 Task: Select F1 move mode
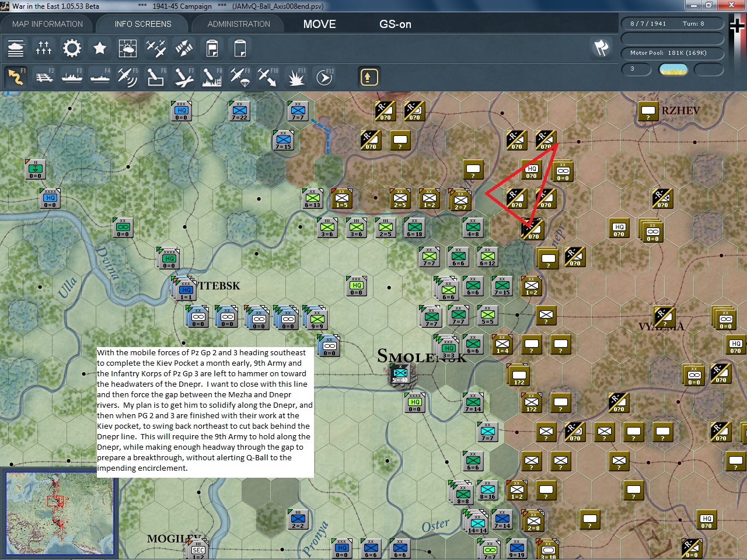coord(16,77)
